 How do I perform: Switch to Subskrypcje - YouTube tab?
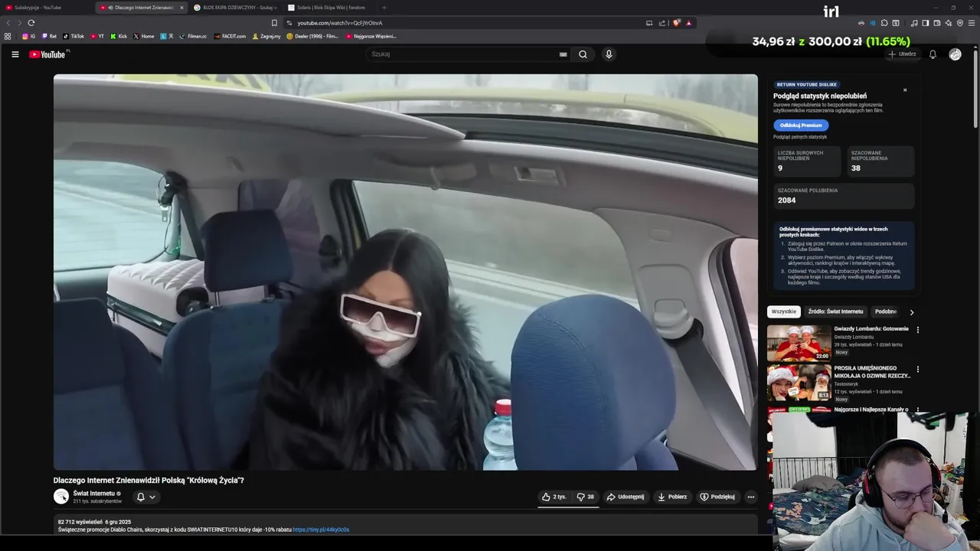pos(44,8)
